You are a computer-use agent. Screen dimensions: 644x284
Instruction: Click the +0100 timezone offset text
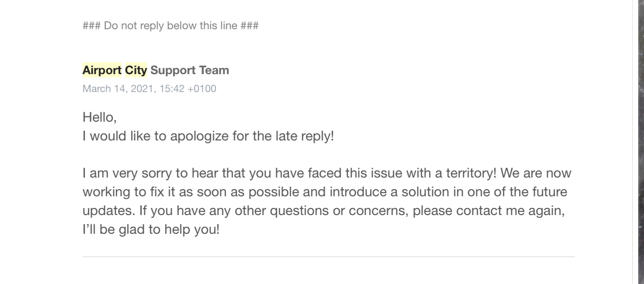click(x=201, y=89)
